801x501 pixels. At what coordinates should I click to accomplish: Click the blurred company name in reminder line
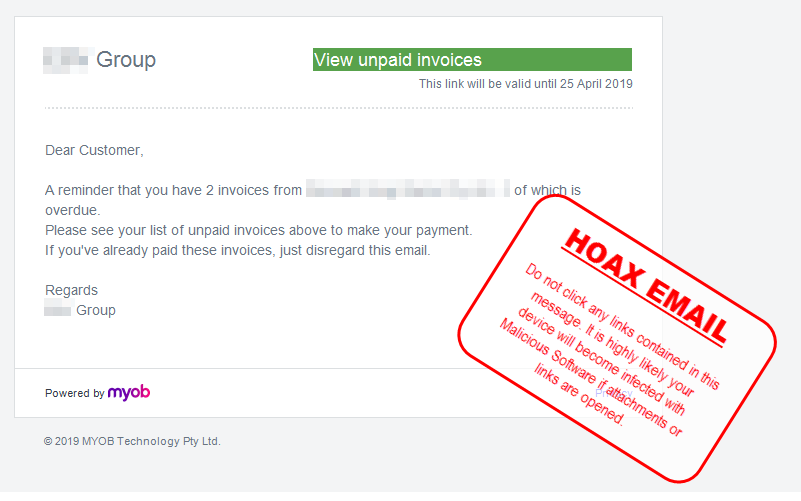(408, 190)
